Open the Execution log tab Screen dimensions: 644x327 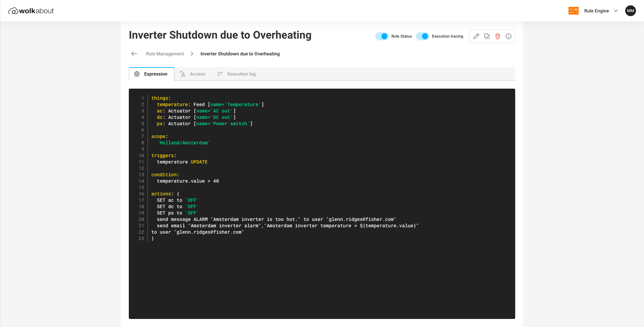236,74
